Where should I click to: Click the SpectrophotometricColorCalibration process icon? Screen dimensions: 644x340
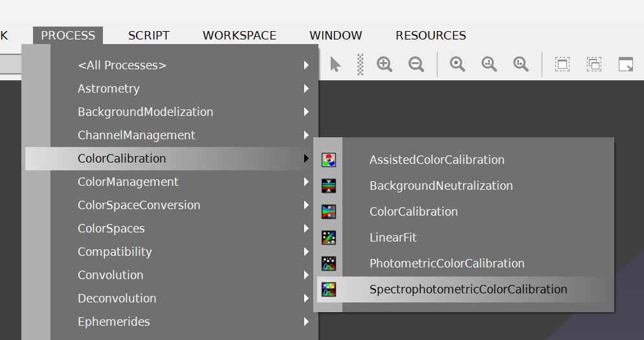coord(329,289)
